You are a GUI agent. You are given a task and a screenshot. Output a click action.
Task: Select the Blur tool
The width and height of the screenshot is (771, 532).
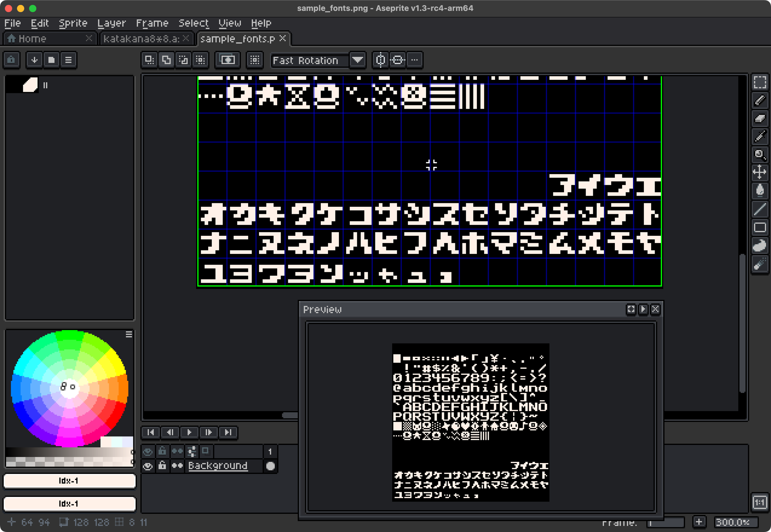[x=759, y=264]
